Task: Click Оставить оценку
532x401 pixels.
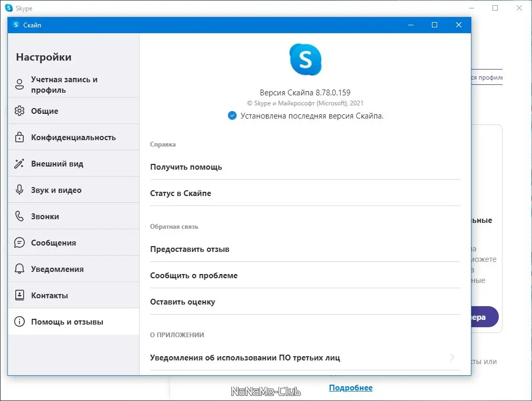Action: [305, 302]
